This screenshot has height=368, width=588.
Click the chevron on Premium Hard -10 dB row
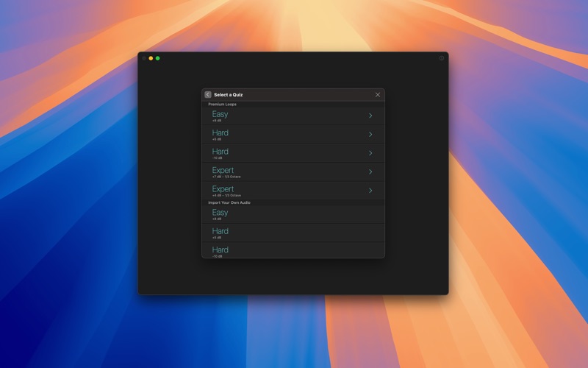pos(370,153)
